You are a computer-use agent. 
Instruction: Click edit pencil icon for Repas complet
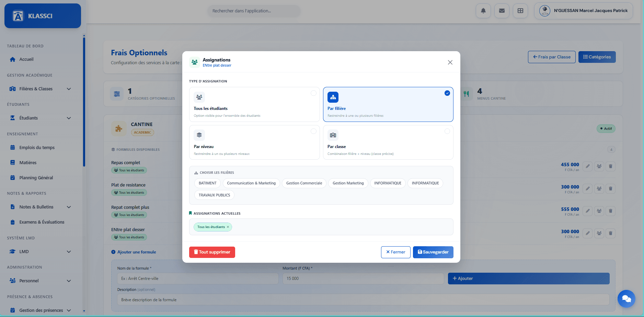(x=587, y=166)
